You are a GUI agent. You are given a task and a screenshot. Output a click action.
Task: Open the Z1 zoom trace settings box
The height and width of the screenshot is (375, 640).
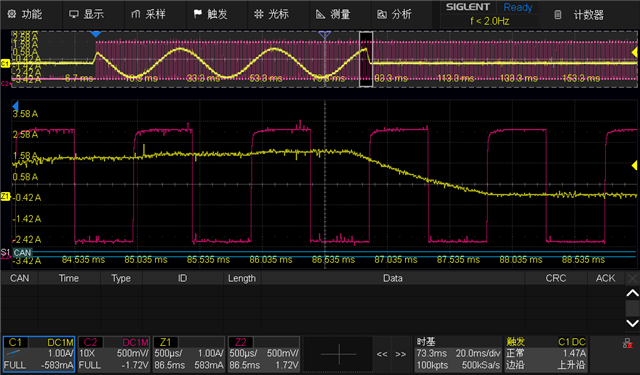(189, 354)
